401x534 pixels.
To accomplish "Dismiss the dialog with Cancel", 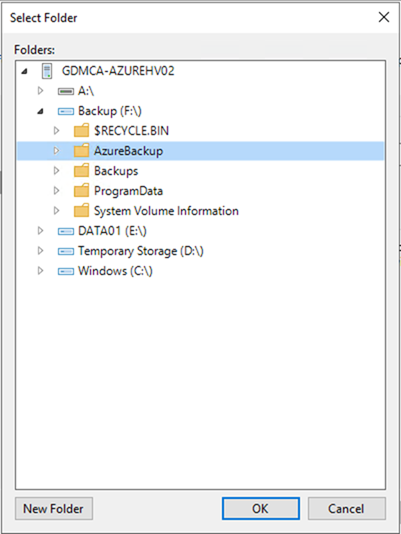I will 346,508.
